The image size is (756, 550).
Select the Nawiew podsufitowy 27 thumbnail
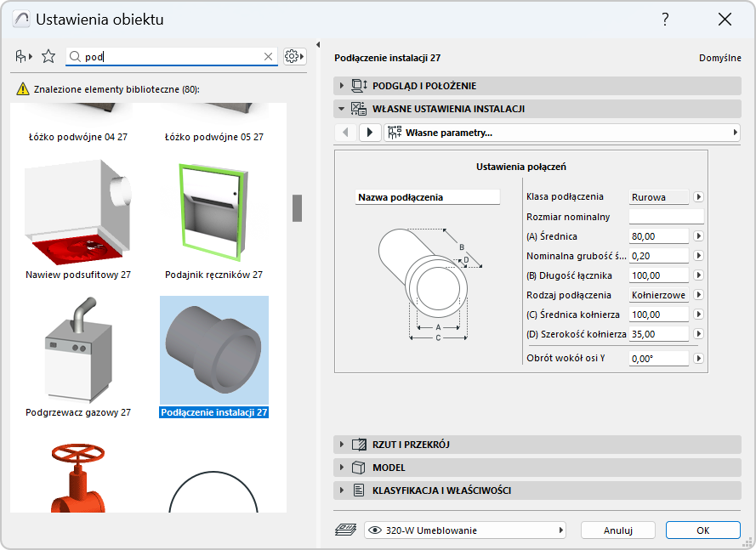tap(78, 213)
